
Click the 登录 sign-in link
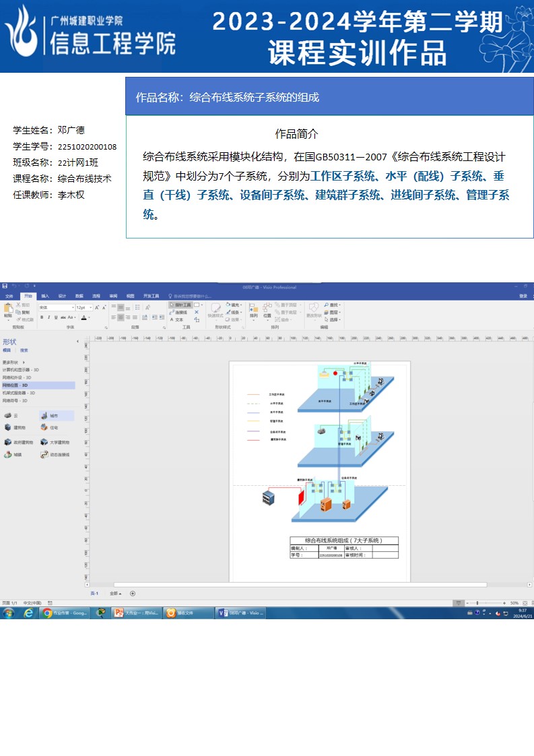tap(523, 296)
